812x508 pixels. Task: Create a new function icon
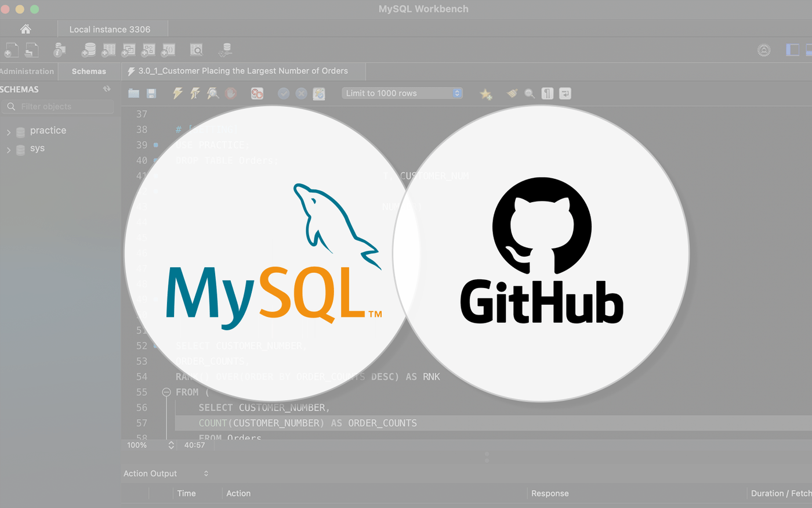(168, 51)
